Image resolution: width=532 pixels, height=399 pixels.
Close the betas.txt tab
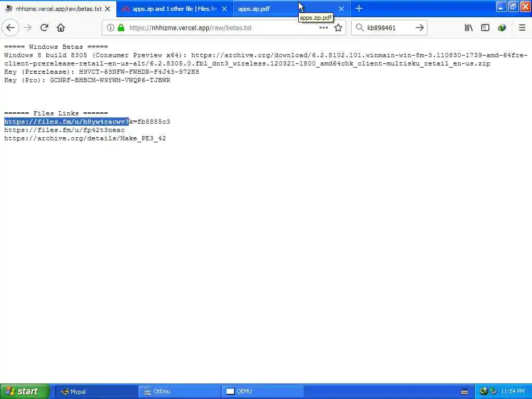108,9
